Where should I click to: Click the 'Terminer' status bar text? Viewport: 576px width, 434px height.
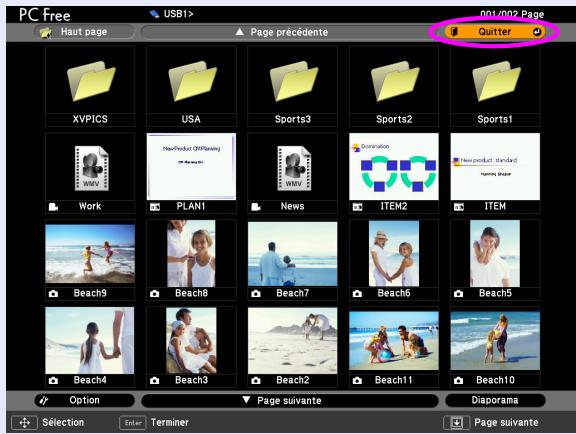pyautogui.click(x=170, y=423)
